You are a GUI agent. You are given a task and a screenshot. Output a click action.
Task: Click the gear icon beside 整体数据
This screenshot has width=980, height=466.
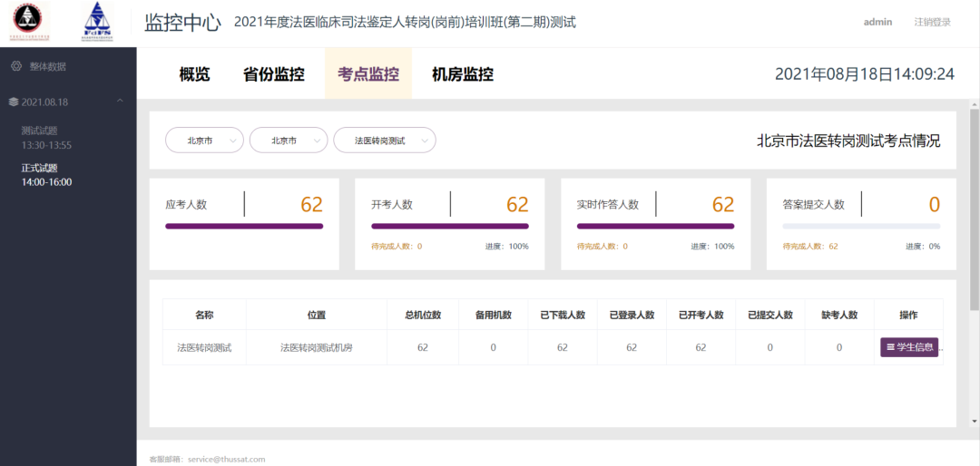[17, 66]
